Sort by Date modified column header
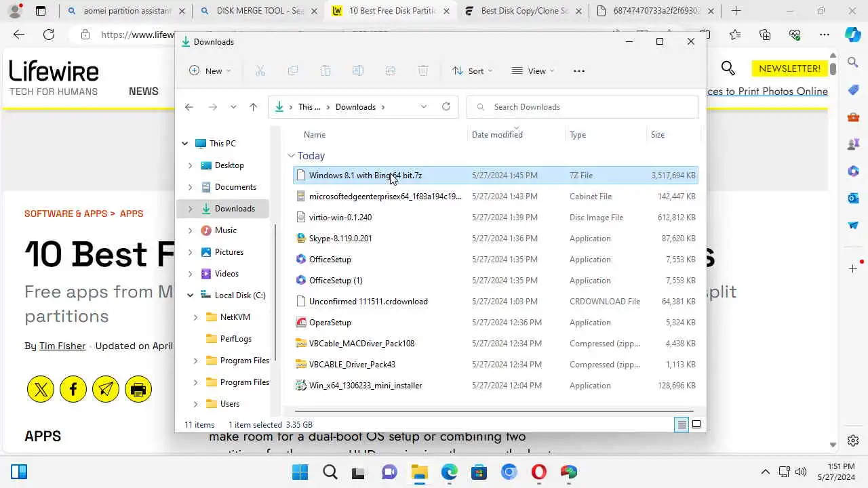This screenshot has height=488, width=868. 497,135
